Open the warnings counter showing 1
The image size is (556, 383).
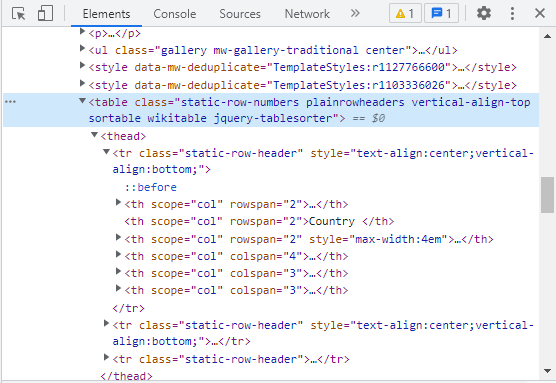point(405,13)
